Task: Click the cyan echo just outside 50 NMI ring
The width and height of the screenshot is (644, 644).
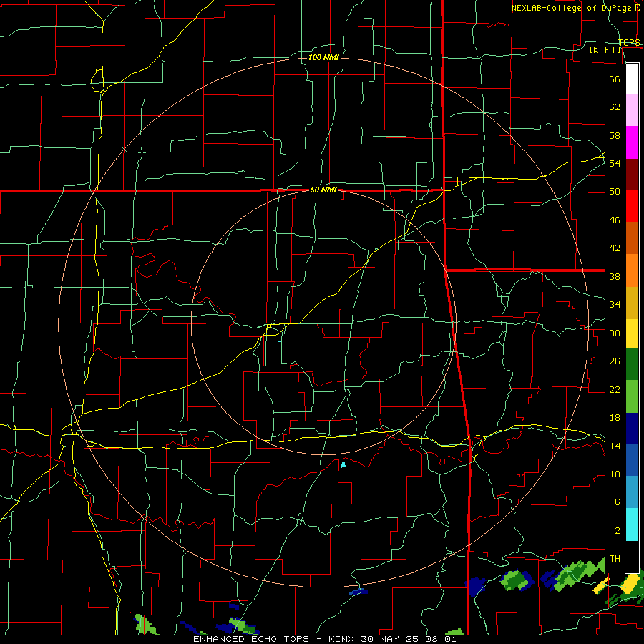Action: (x=343, y=465)
